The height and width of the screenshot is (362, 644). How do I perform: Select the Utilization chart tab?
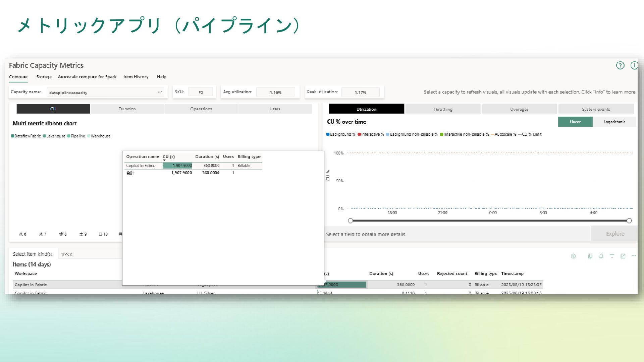(x=366, y=109)
